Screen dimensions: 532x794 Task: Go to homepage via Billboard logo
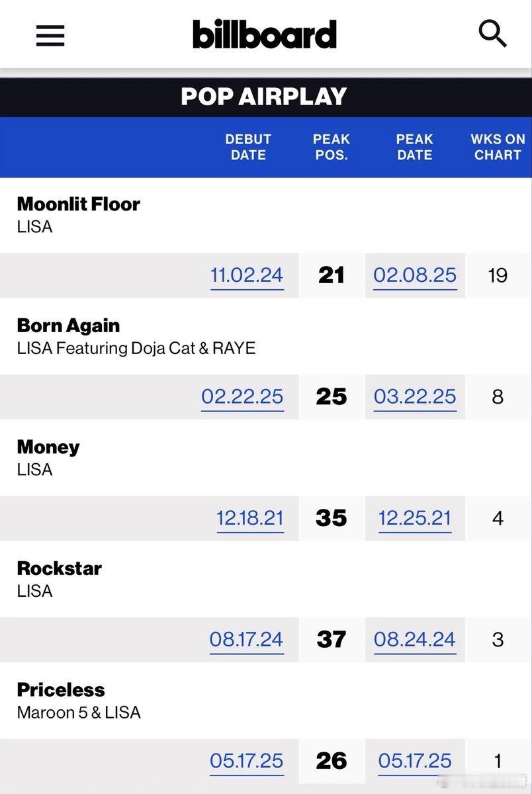click(265, 34)
